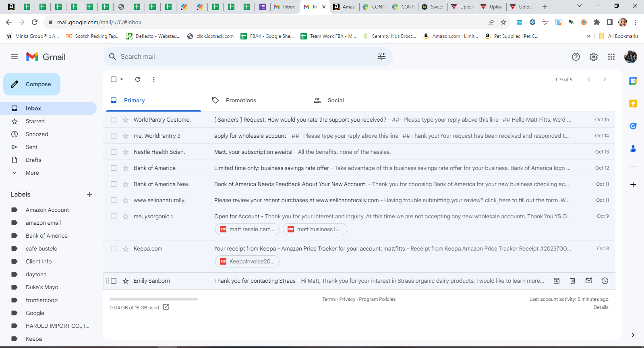Star the Keepa.com receipt email
The image size is (644, 348).
(x=126, y=249)
